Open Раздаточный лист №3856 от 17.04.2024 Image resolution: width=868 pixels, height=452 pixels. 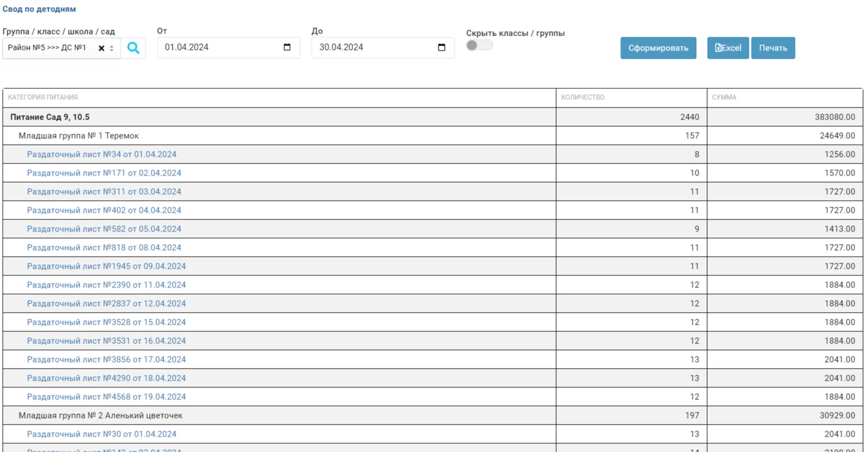[107, 360]
